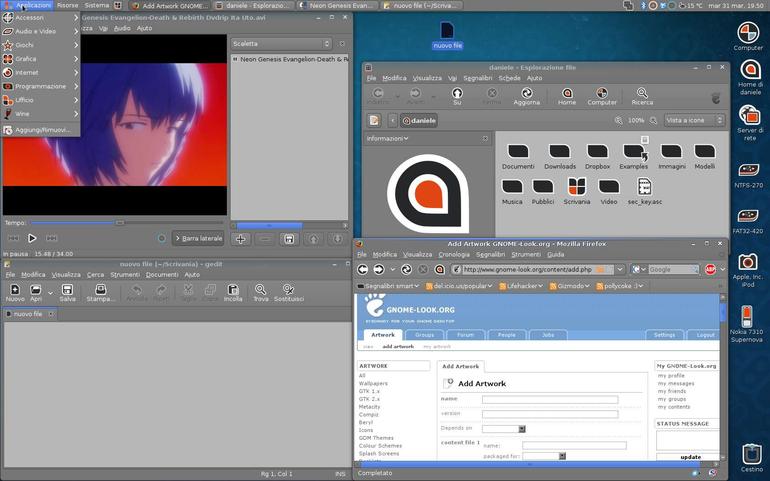Click Wallpapers link in Artwork list
Viewport: 770px width, 481px height.
click(x=373, y=383)
